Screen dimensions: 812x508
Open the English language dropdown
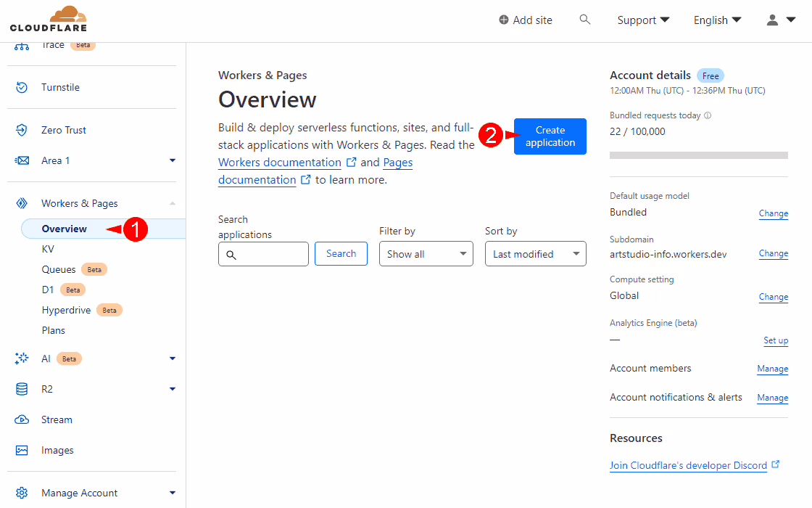(x=717, y=20)
